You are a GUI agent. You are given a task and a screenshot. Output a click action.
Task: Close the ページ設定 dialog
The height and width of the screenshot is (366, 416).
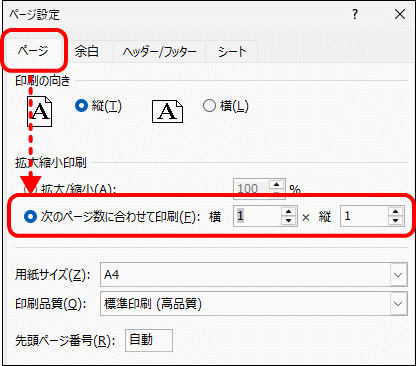[x=400, y=14]
